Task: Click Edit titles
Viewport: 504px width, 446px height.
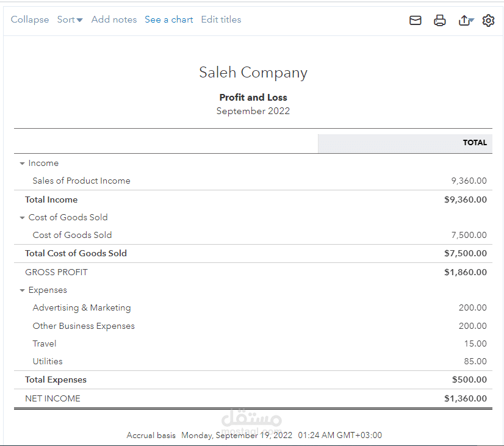Action: 221,20
